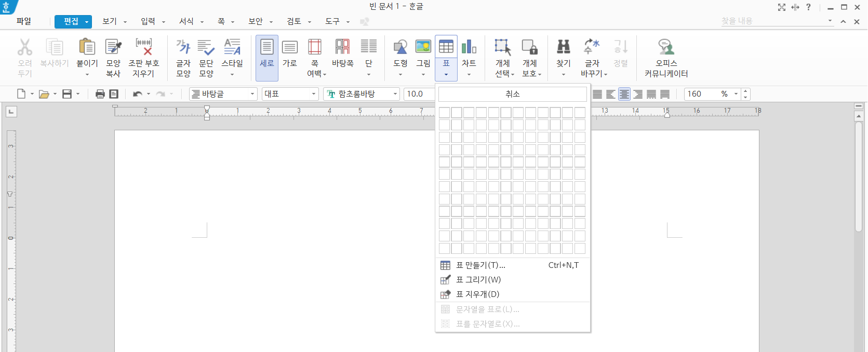Click the Help question mark icon
Screen dimensions: 868x352
tap(808, 7)
